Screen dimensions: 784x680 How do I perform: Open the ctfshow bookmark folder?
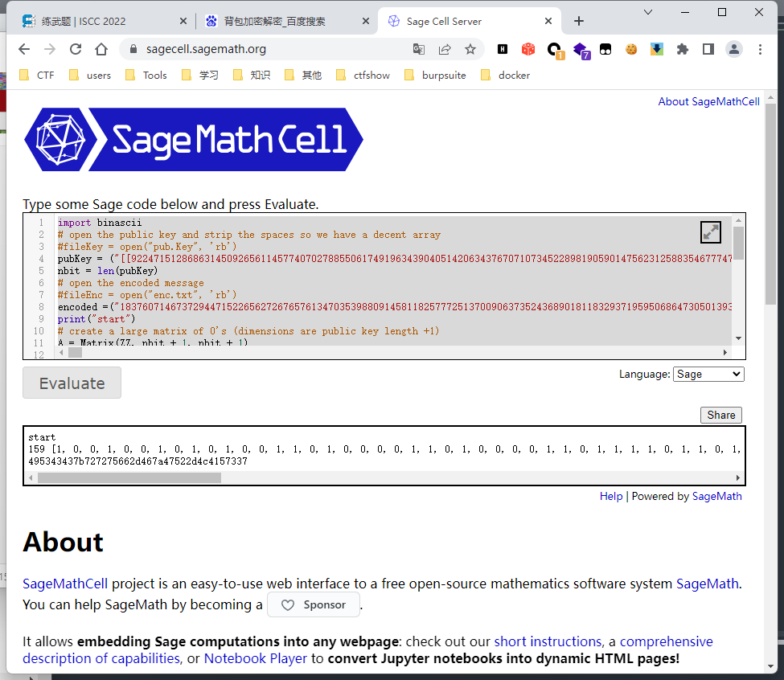[363, 75]
